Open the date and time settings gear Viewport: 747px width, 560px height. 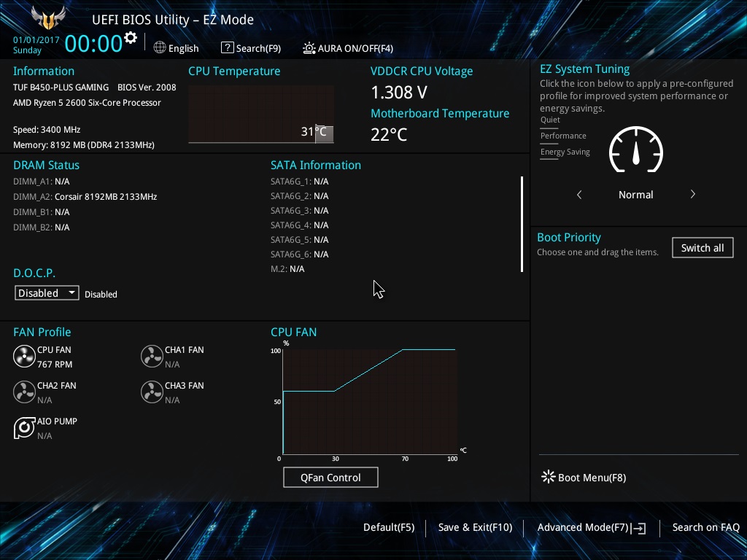(131, 38)
